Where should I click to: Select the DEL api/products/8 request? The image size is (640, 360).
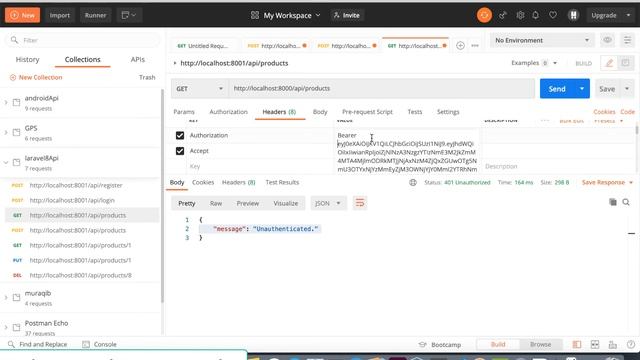coord(82,276)
